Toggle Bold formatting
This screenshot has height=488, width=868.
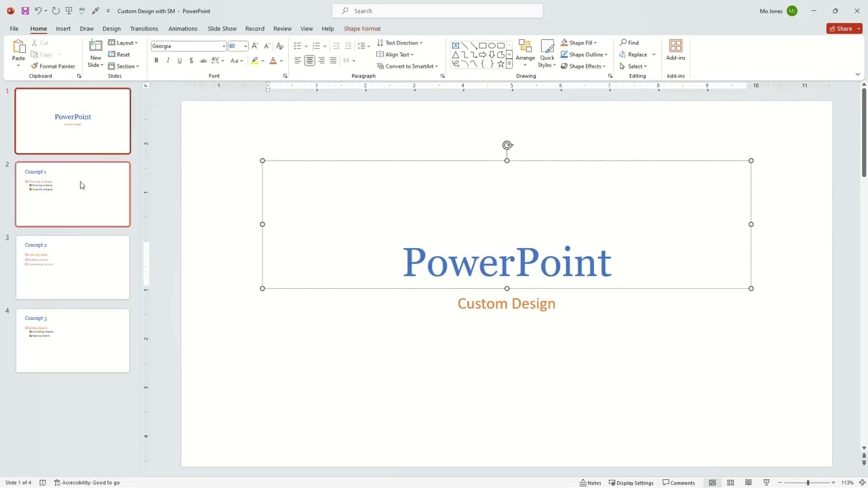point(156,61)
